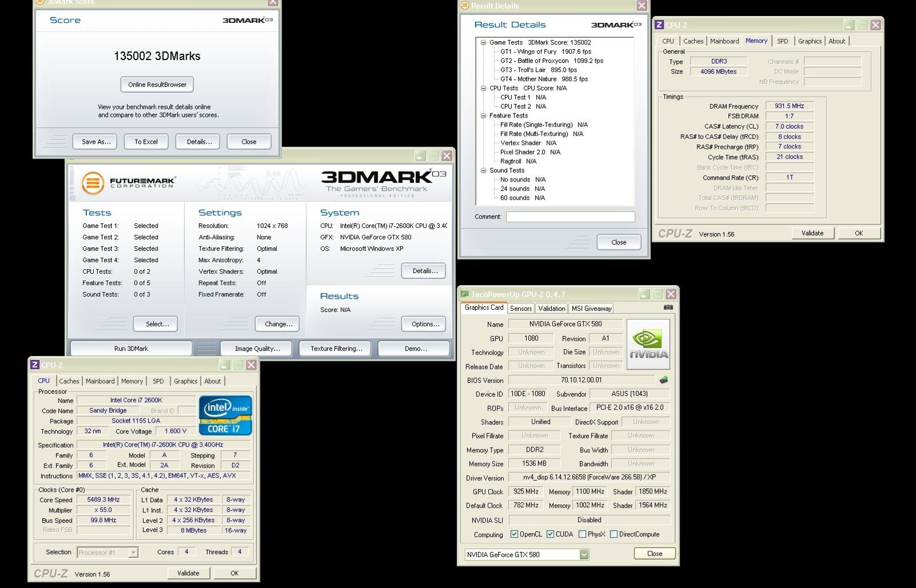Click the Intel Core i7 logo in CPU-Z
This screenshot has width=916, height=588.
pyautogui.click(x=226, y=416)
